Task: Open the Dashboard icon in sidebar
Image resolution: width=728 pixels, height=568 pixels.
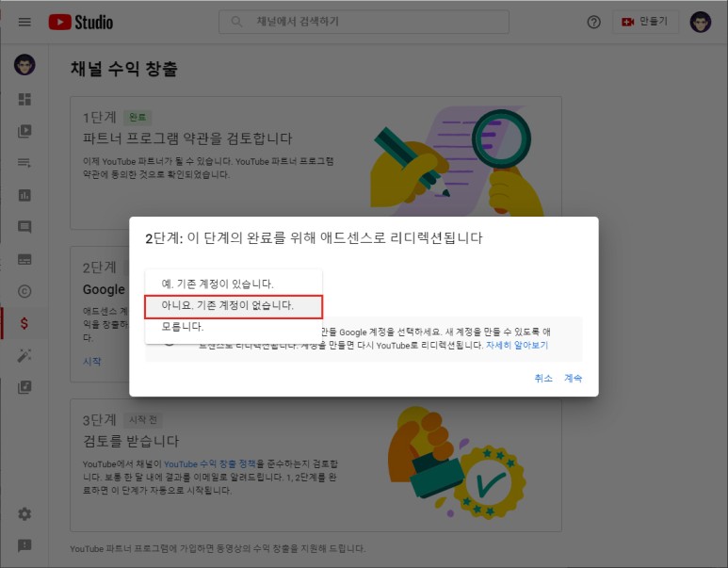Action: pos(24,100)
